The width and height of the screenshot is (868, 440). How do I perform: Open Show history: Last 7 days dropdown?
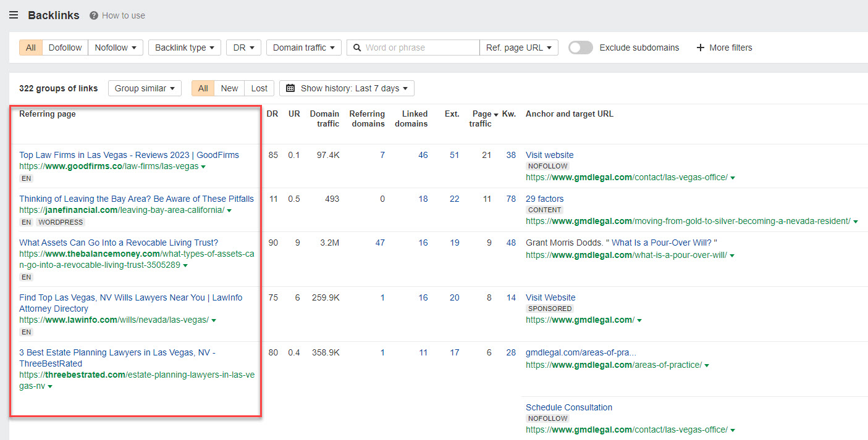347,88
